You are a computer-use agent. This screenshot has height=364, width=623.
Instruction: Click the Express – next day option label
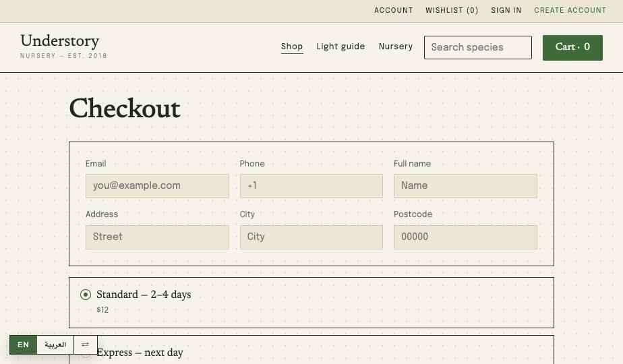(140, 353)
